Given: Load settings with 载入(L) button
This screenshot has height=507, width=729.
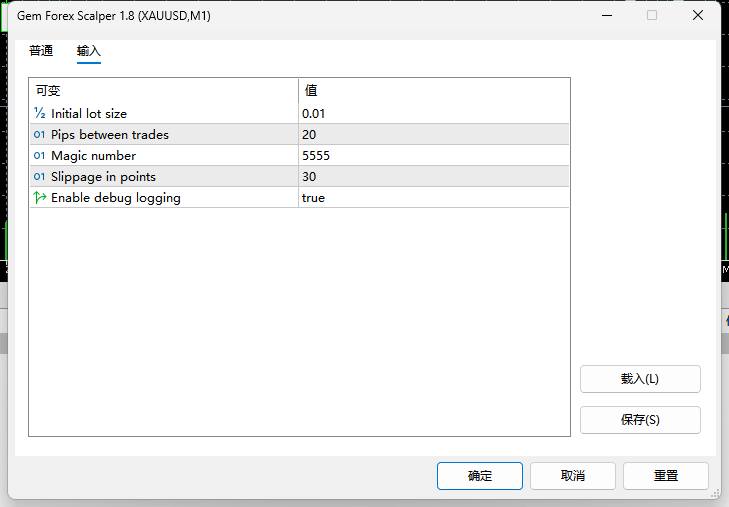Looking at the screenshot, I should (x=640, y=379).
